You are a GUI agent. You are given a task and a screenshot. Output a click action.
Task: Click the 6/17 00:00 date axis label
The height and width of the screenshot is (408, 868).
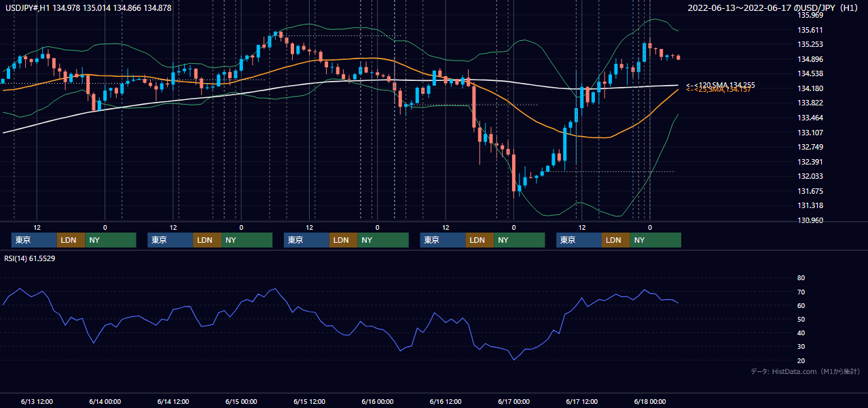[x=513, y=401]
